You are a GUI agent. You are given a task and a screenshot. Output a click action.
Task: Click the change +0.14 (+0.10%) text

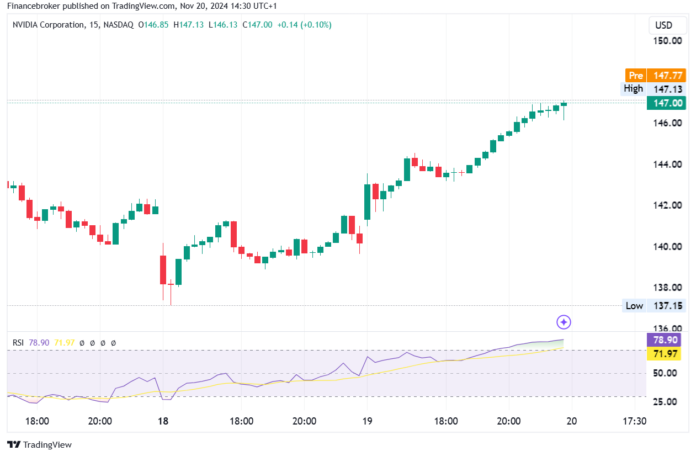tap(304, 25)
